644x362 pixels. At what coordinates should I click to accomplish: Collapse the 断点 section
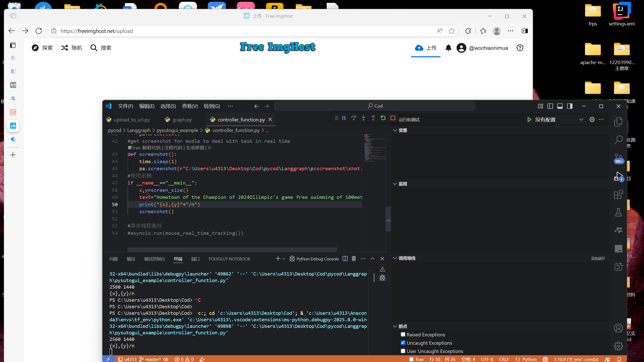coord(395,326)
